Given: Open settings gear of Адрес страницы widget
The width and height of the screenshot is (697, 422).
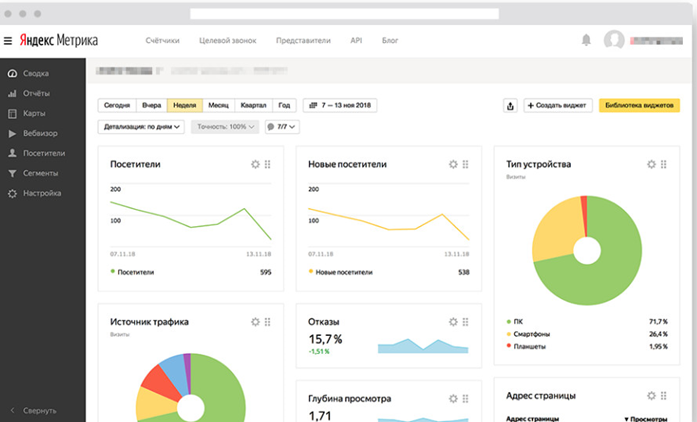Looking at the screenshot, I should pos(651,396).
